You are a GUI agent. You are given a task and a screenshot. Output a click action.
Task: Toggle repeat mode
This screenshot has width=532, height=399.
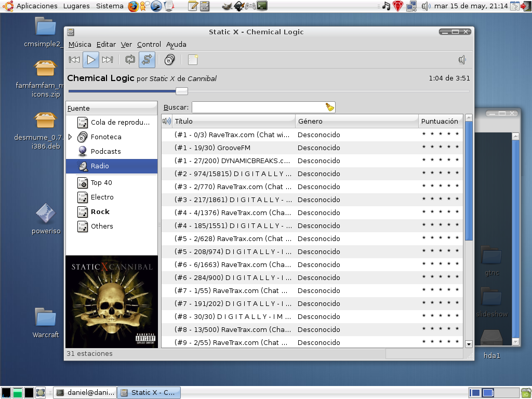click(130, 60)
